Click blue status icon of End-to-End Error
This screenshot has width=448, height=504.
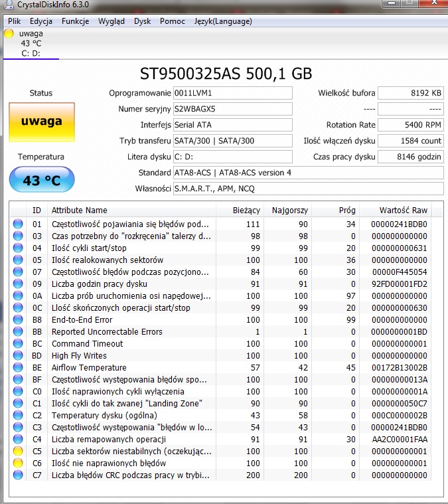pos(18,319)
